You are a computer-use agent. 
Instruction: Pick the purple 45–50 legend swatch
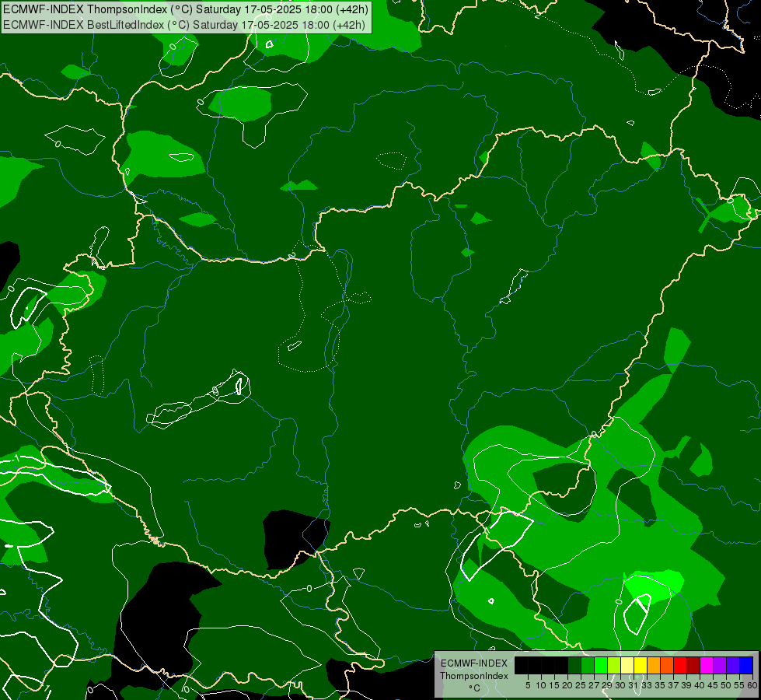click(x=720, y=665)
